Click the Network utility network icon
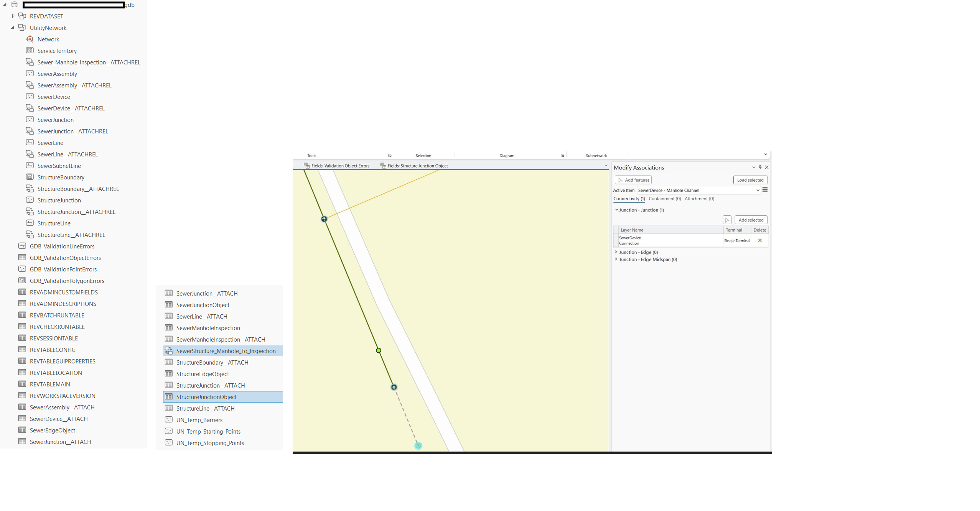Image resolution: width=980 pixels, height=511 pixels. 30,39
